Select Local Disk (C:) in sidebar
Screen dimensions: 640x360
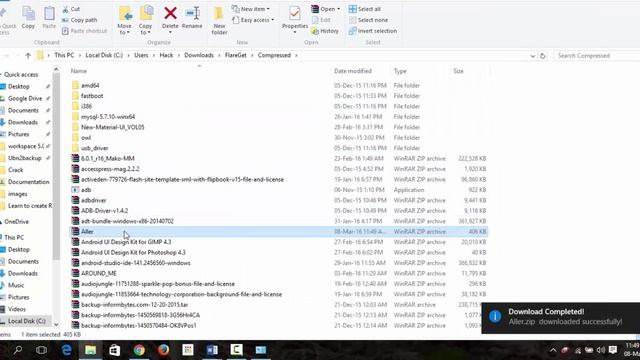tap(27, 321)
